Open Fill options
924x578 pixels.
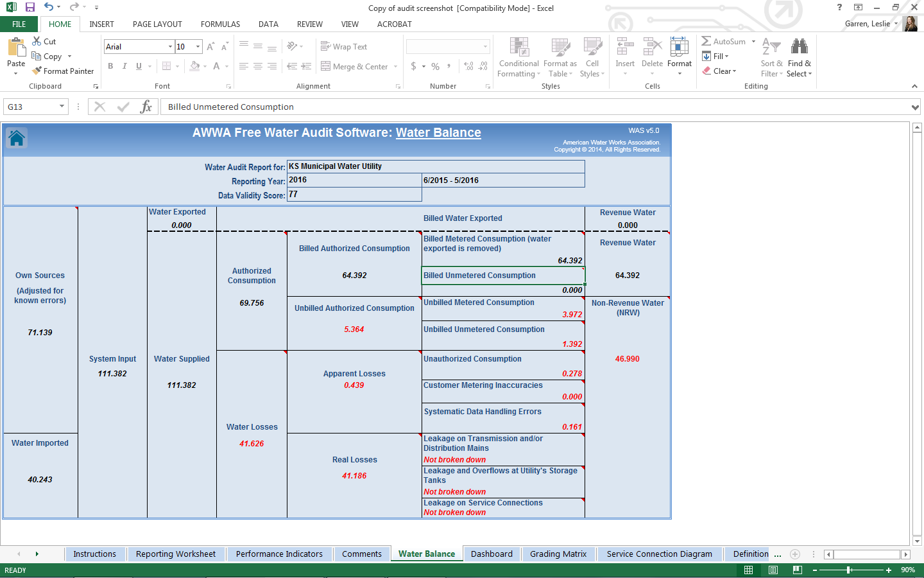click(x=715, y=56)
